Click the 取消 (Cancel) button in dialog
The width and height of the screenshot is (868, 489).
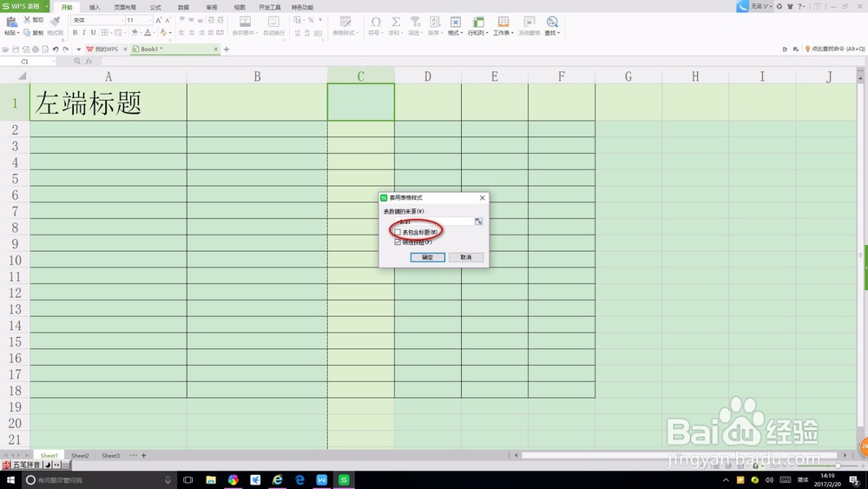(466, 257)
